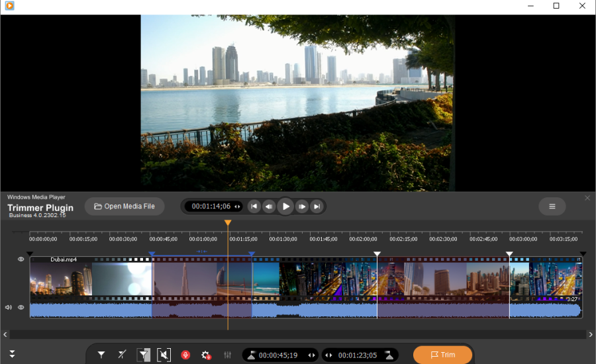Open the gear settings icon

(206, 355)
